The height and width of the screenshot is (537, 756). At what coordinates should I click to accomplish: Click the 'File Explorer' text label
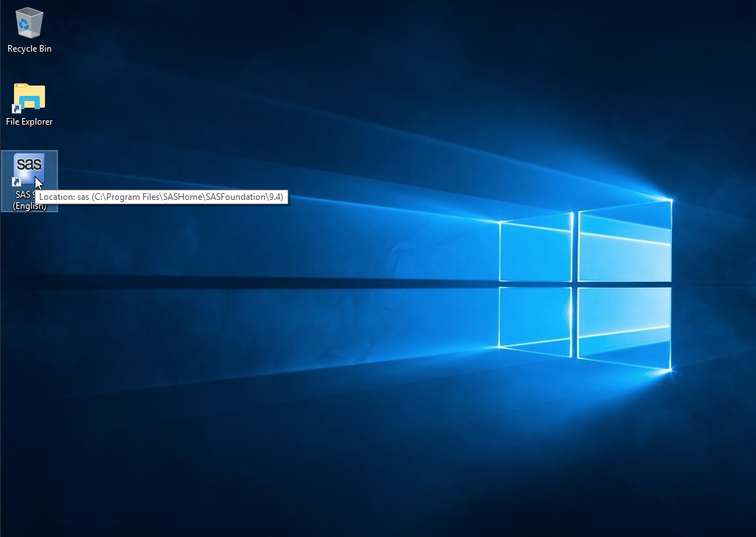(30, 122)
